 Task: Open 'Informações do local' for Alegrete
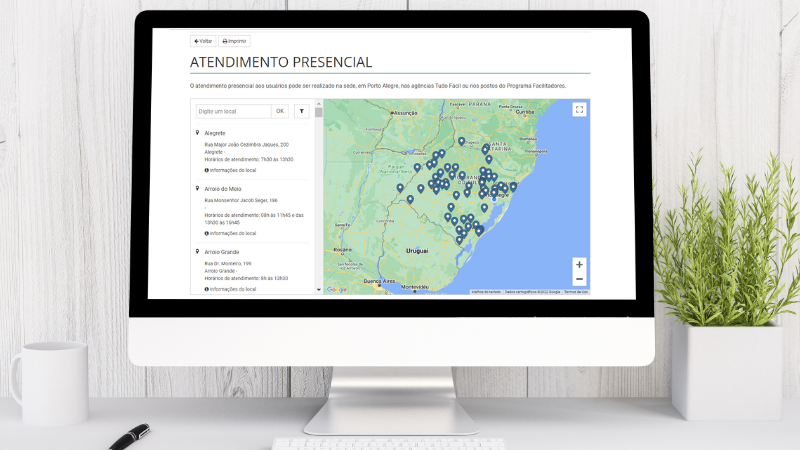pos(231,171)
